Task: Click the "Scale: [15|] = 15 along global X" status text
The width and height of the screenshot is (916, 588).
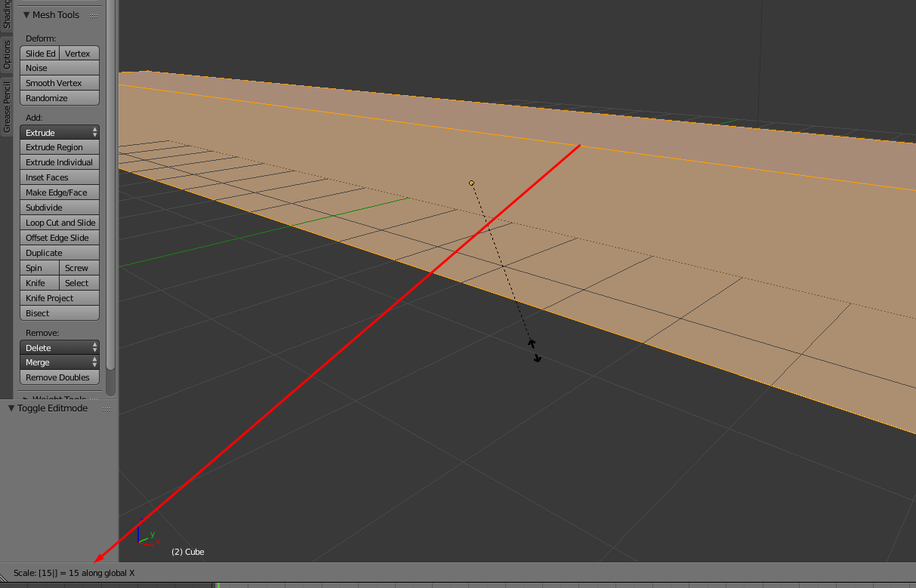Action: [74, 573]
